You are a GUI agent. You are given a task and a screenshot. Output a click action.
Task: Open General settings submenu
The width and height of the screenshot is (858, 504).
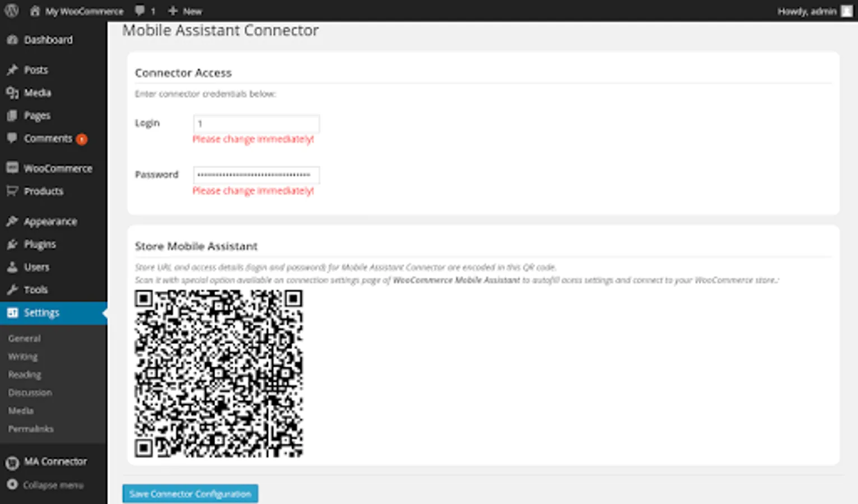point(24,338)
